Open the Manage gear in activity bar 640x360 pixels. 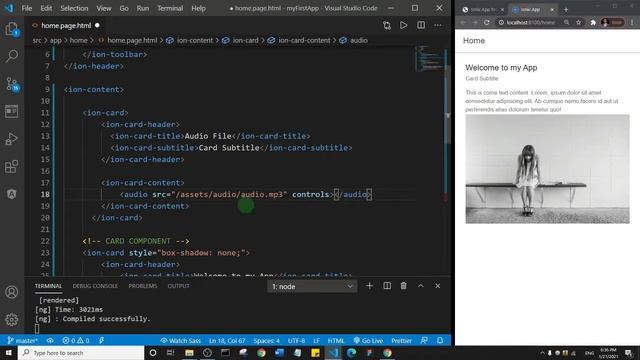12,319
